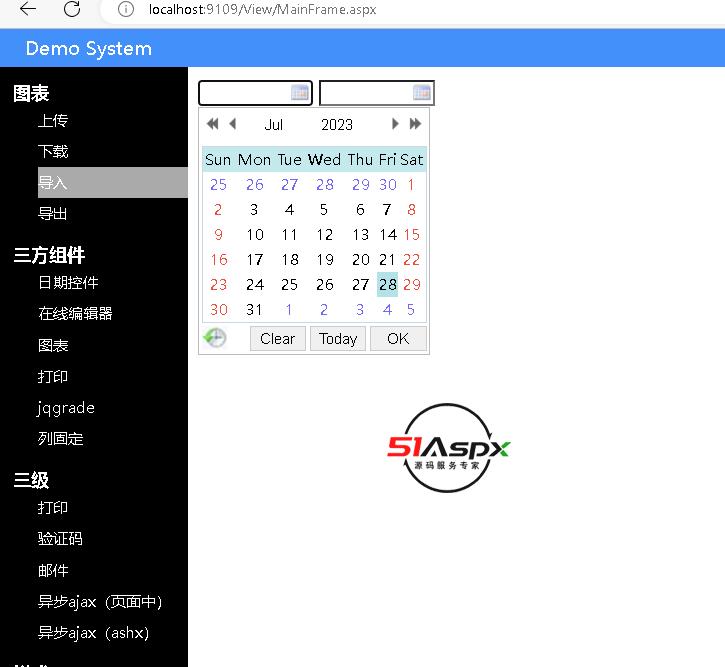Open 下载 menu item
The image size is (725, 667).
(53, 152)
